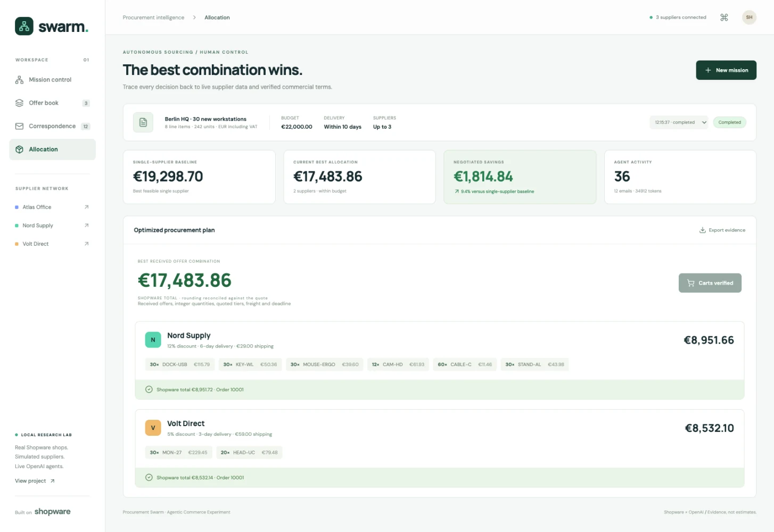774x532 pixels.
Task: Open Volt Direct external link arrow
Action: click(86, 244)
